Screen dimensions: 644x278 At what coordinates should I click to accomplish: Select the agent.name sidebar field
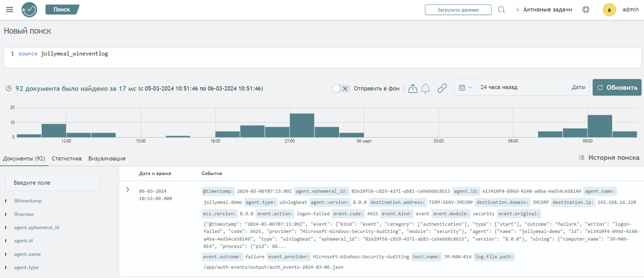tap(27, 254)
